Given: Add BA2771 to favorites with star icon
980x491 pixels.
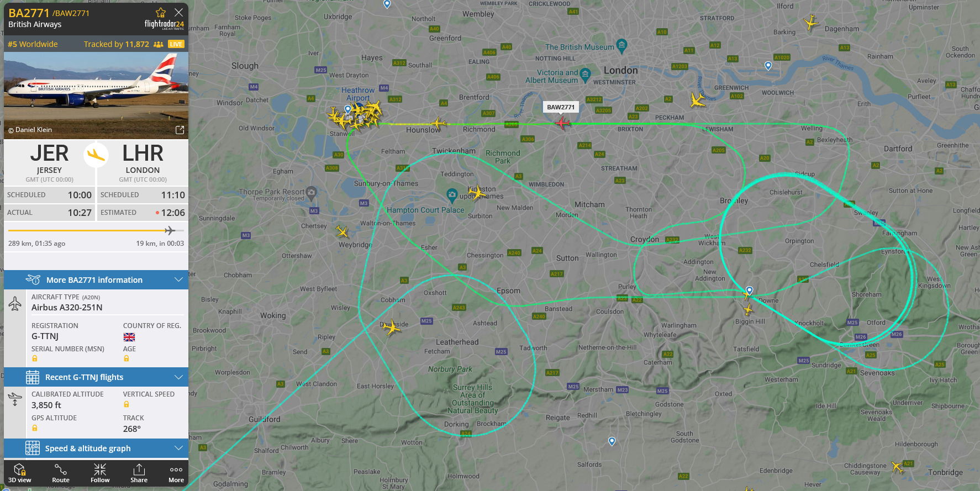Looking at the screenshot, I should point(161,12).
